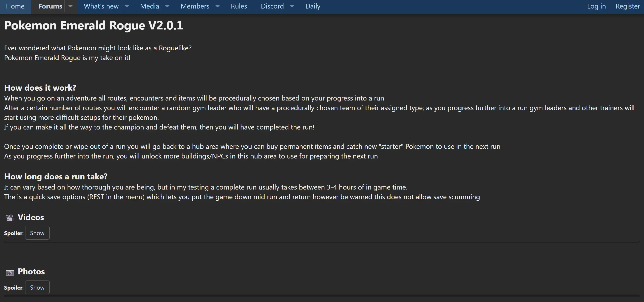Open the Discord menu item

[272, 6]
